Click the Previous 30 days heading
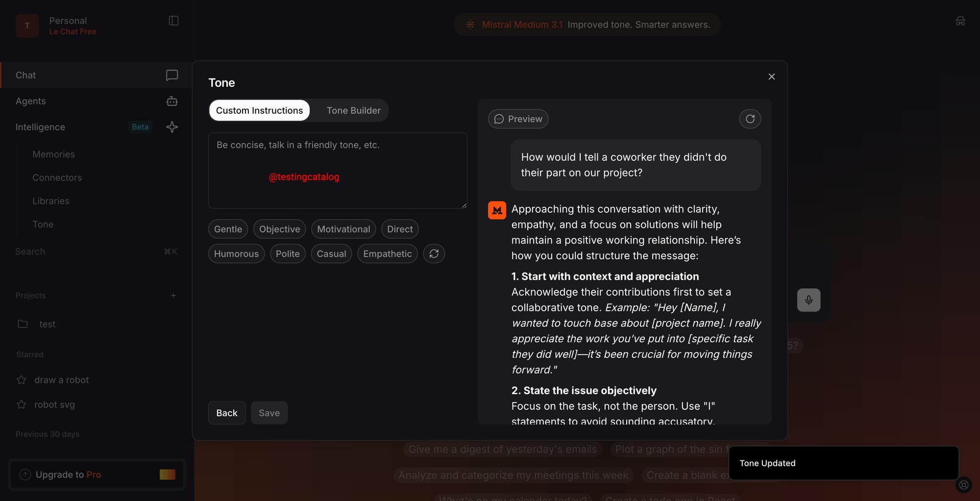 click(47, 434)
